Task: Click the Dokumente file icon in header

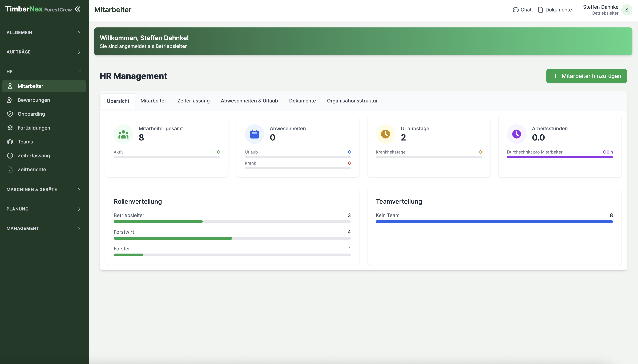Action: point(540,10)
